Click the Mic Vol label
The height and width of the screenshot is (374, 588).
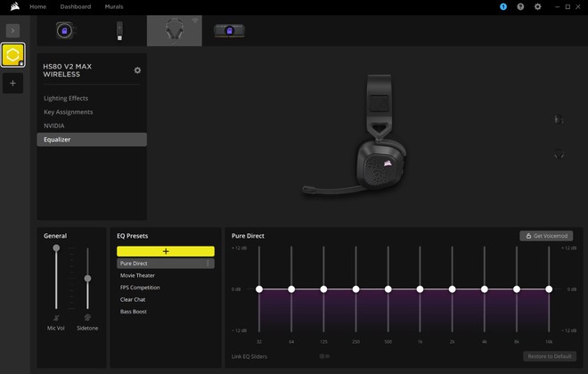pos(56,329)
